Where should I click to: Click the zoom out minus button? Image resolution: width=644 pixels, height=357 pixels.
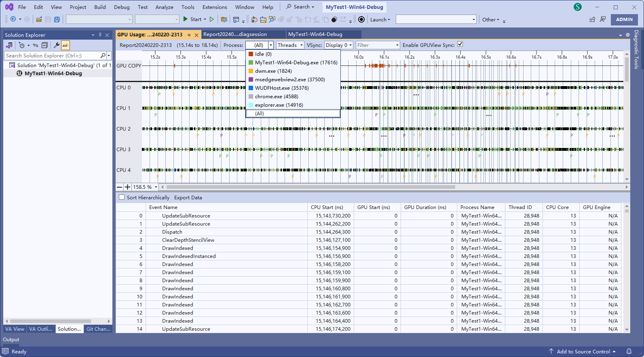point(120,187)
